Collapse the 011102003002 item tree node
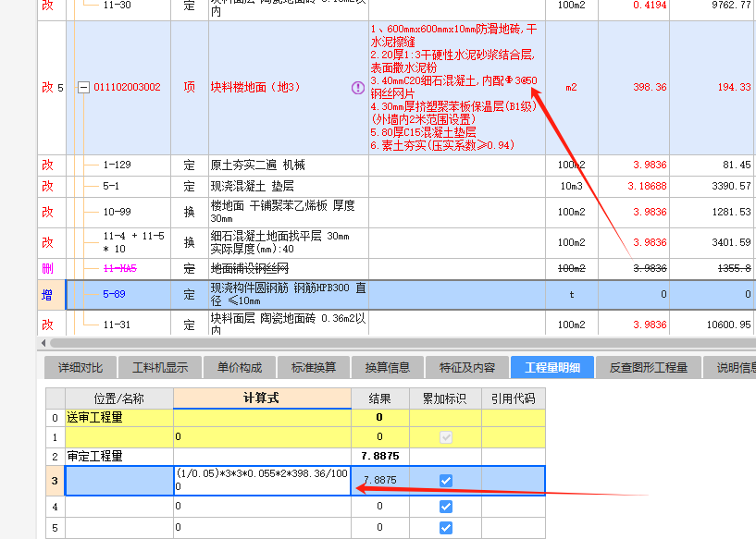 tap(84, 88)
